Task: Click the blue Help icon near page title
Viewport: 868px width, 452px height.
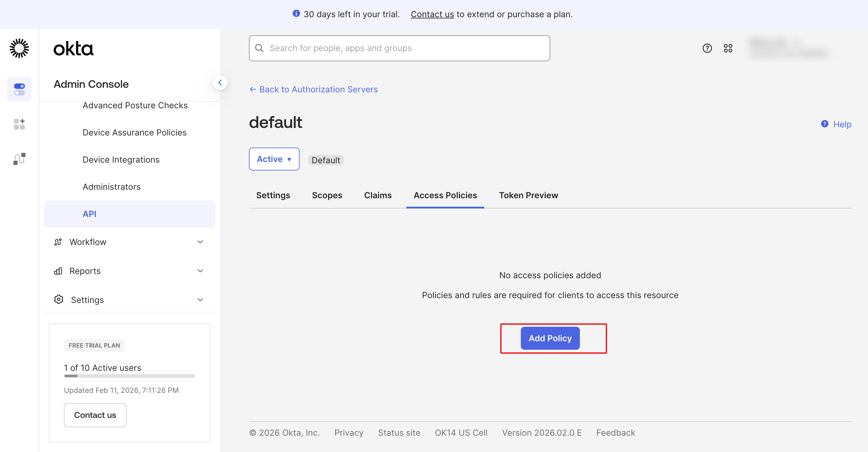Action: coord(824,124)
